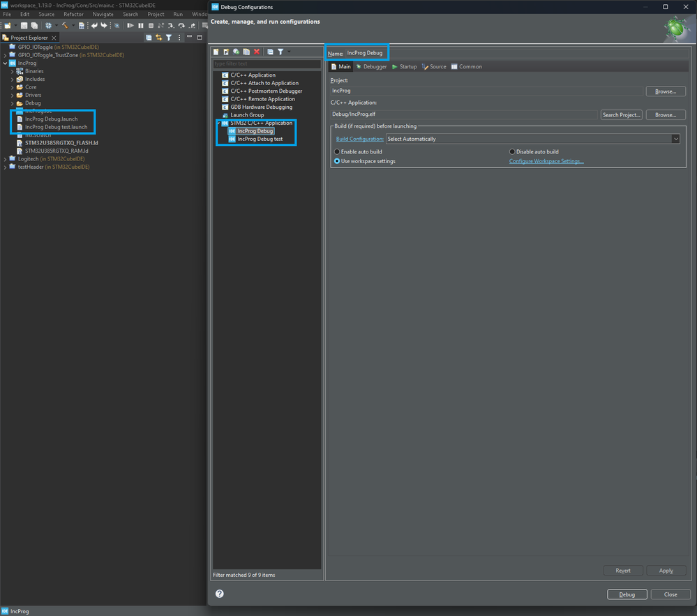Collapse all configurations in dialog tree
The image size is (697, 616).
point(270,52)
